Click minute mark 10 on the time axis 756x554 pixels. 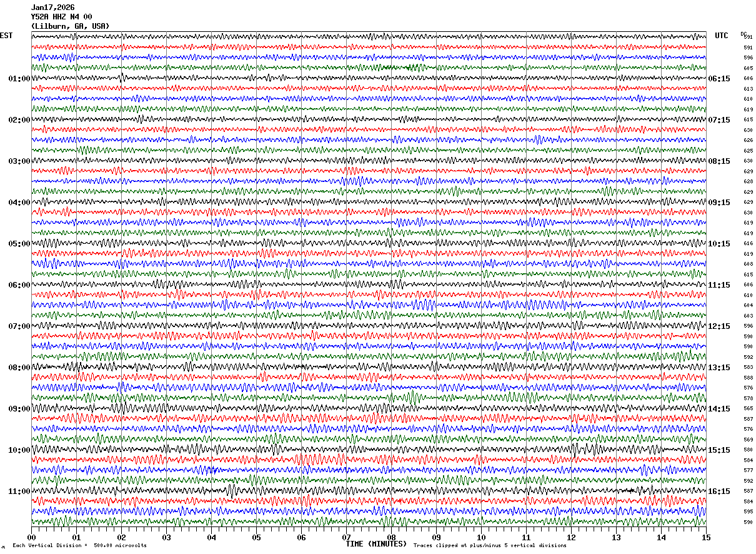click(481, 537)
